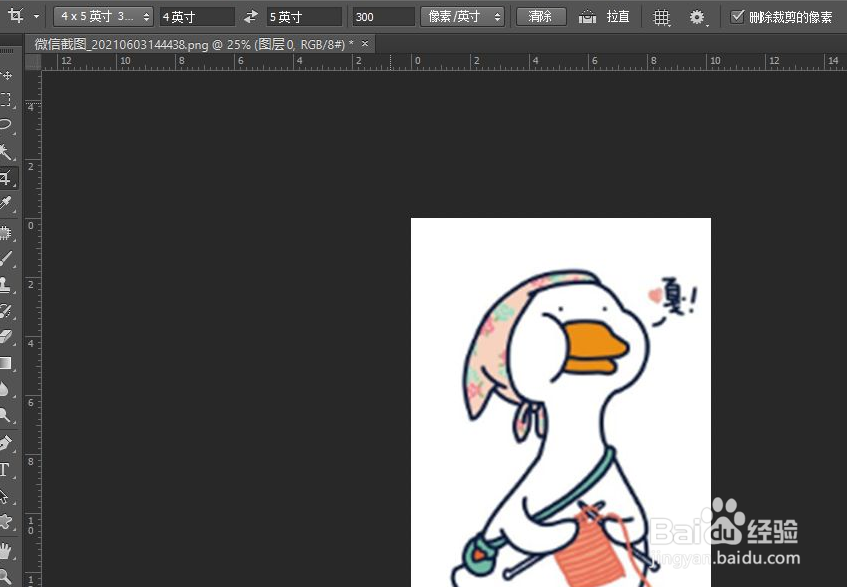This screenshot has width=847, height=587.
Task: Open the tool preset picker arrow
Action: pos(36,17)
